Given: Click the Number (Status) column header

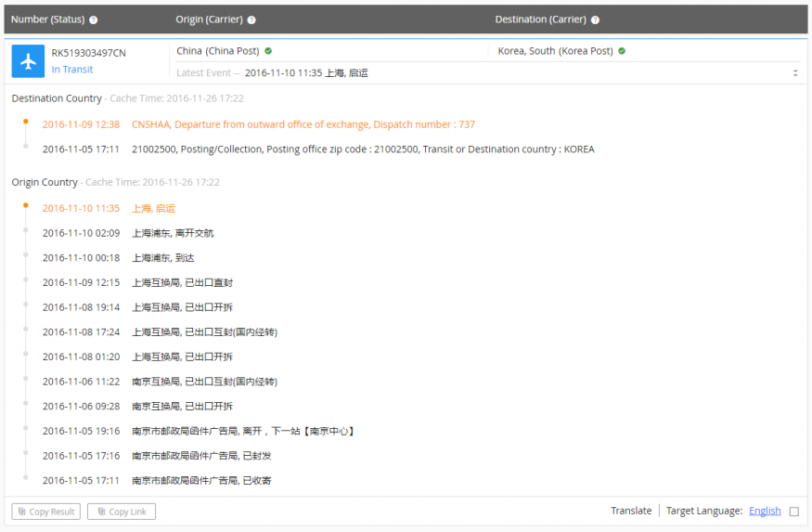Looking at the screenshot, I should click(47, 19).
